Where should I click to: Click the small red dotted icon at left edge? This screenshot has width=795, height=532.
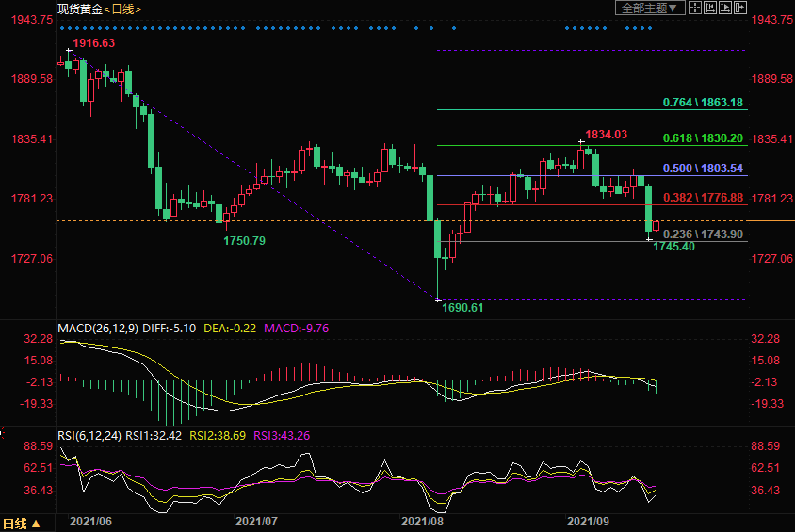[x=3, y=434]
